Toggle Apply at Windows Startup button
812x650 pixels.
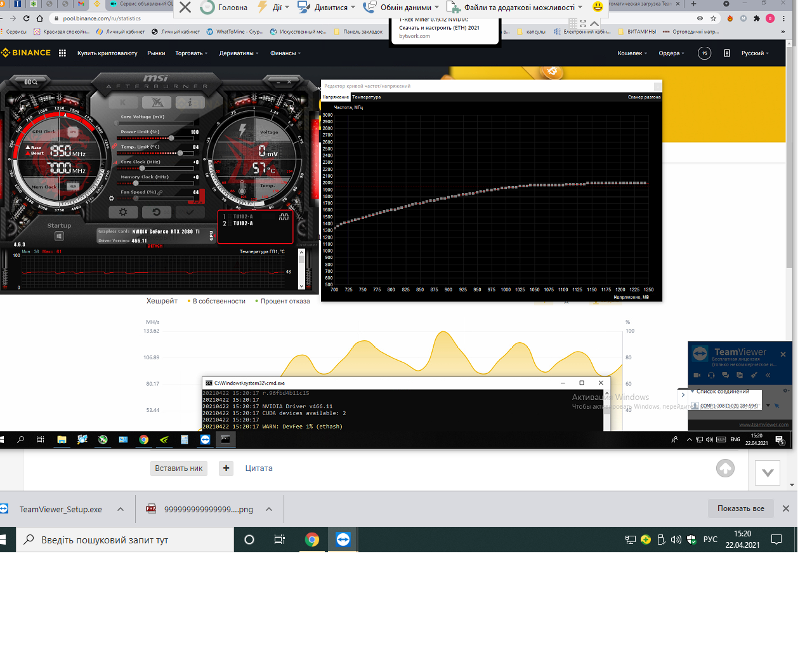click(59, 236)
